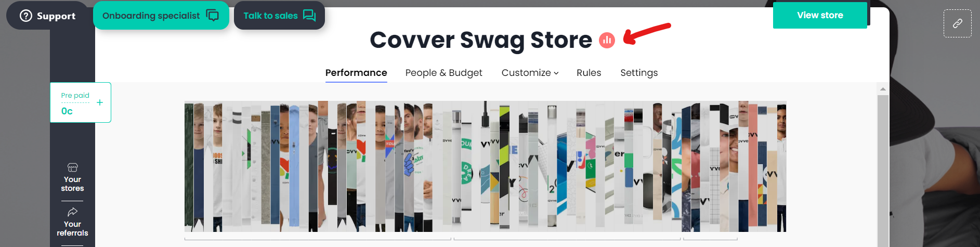Click the View store button

coord(820,15)
